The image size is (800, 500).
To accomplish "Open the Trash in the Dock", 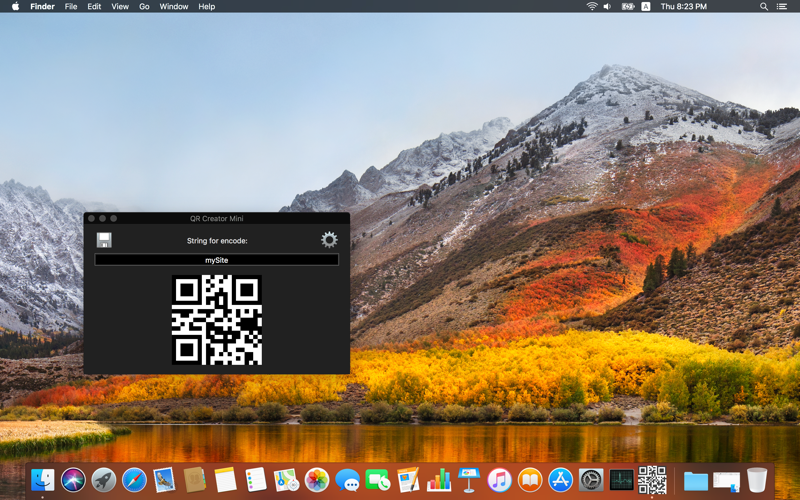I will tap(757, 480).
